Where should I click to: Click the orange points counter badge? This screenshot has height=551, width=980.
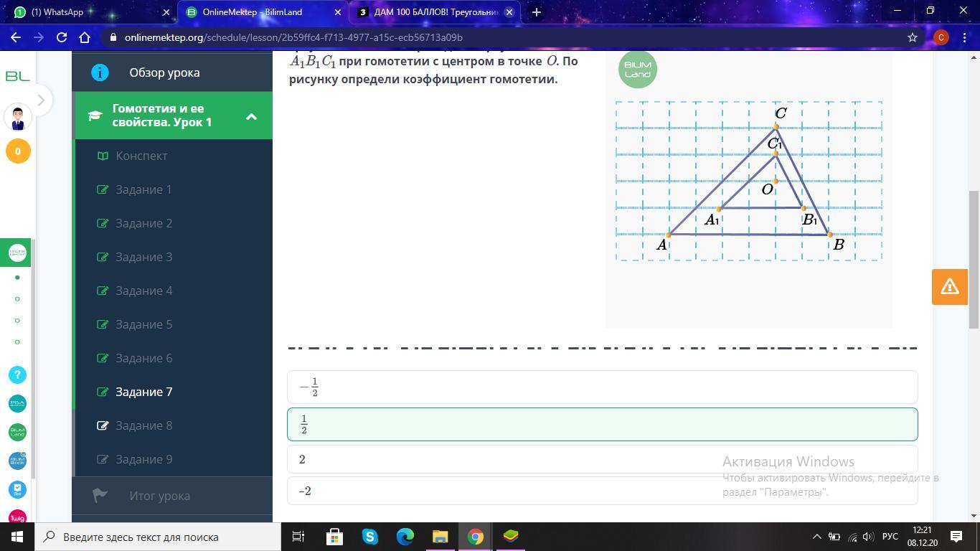tap(18, 151)
